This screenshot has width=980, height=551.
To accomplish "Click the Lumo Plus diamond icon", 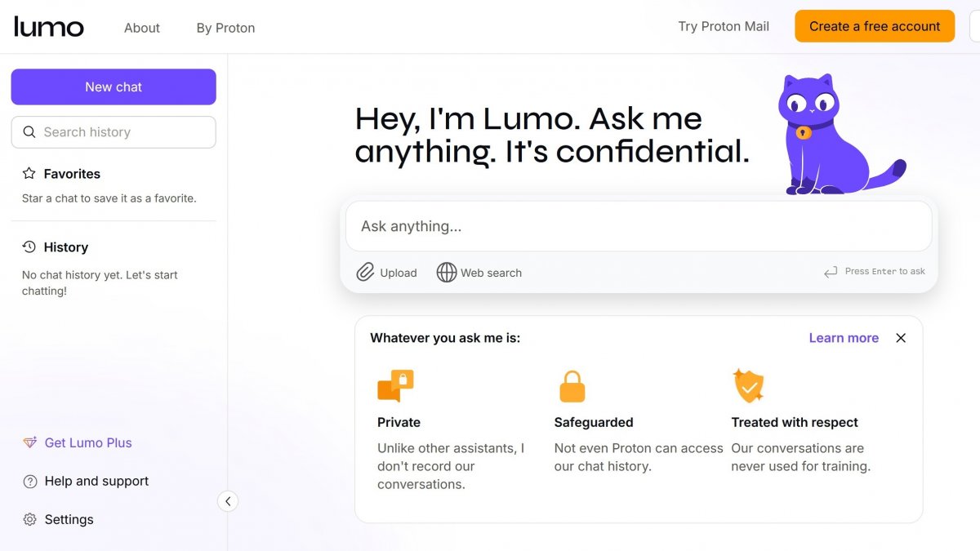I will point(30,443).
